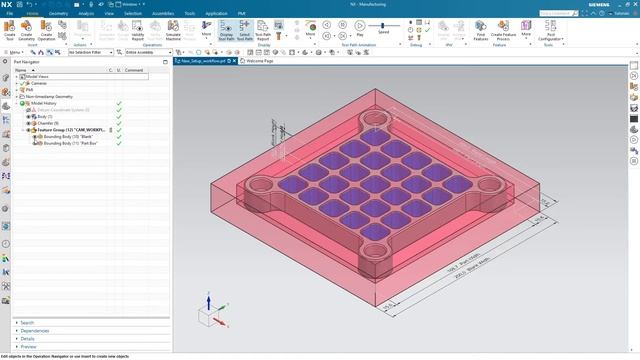Screen dimensions: 640x360
Task: Open the File menu
Action: point(10,13)
